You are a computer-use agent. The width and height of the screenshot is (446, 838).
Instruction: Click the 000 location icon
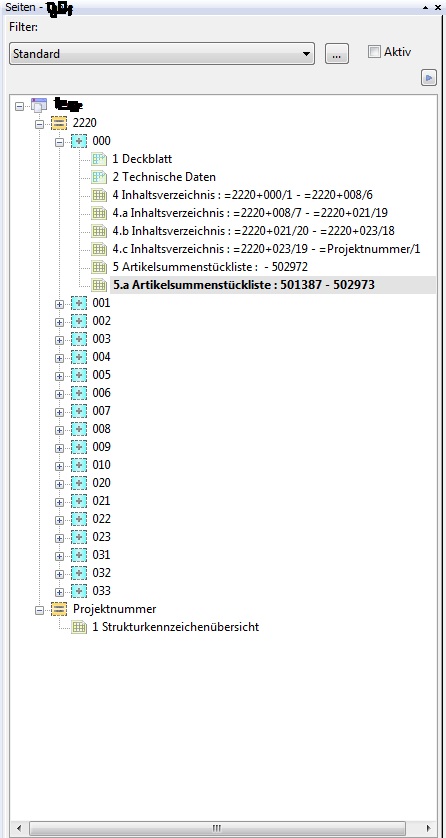pos(79,141)
